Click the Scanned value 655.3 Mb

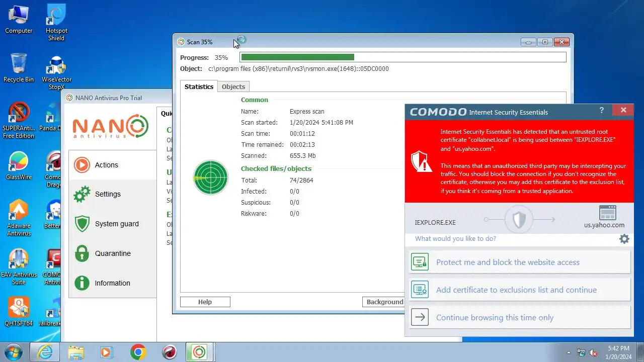click(x=303, y=156)
